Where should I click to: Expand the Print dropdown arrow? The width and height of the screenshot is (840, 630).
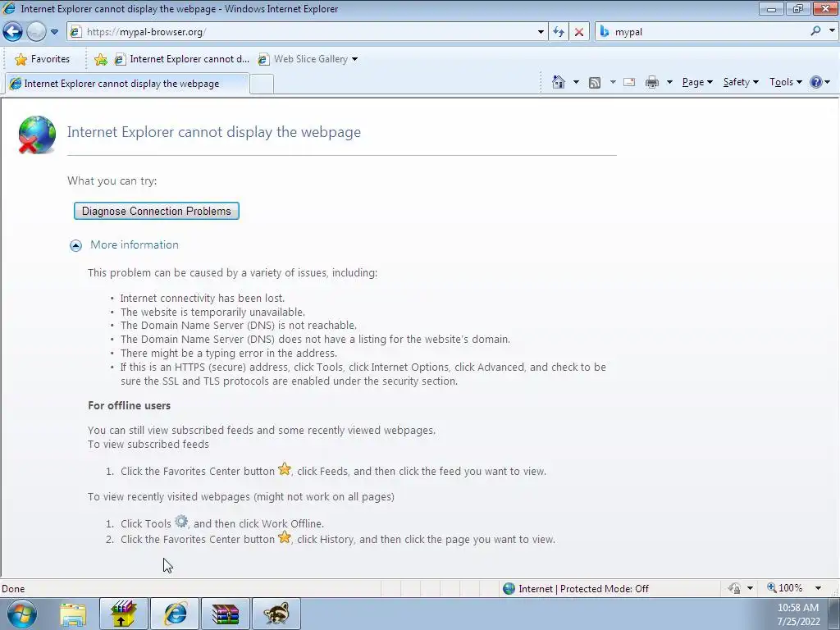(669, 83)
